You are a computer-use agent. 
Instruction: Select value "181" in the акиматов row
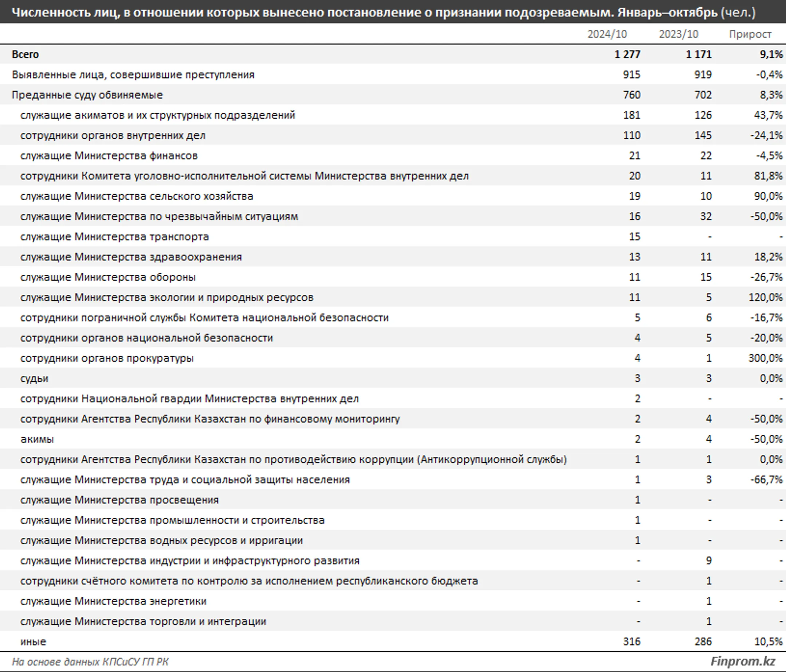(631, 115)
